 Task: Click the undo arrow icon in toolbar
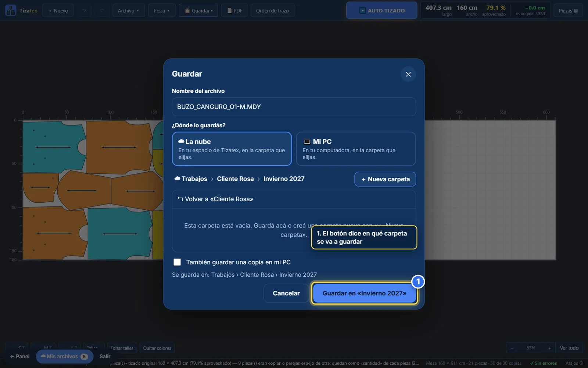pos(84,11)
